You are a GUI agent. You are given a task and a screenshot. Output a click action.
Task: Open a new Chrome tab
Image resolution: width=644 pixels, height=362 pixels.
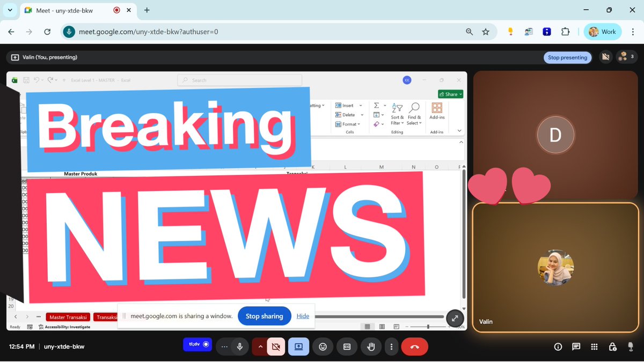pyautogui.click(x=147, y=10)
